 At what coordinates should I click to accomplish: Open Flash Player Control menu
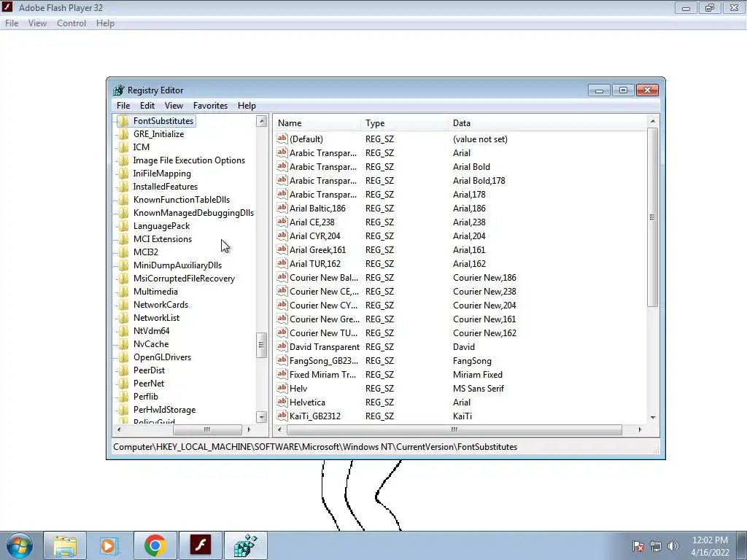click(71, 23)
